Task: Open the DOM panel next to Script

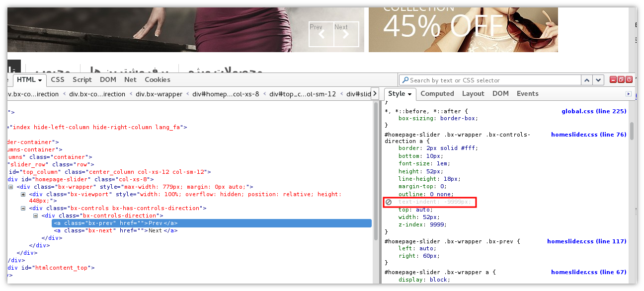Action: [108, 79]
